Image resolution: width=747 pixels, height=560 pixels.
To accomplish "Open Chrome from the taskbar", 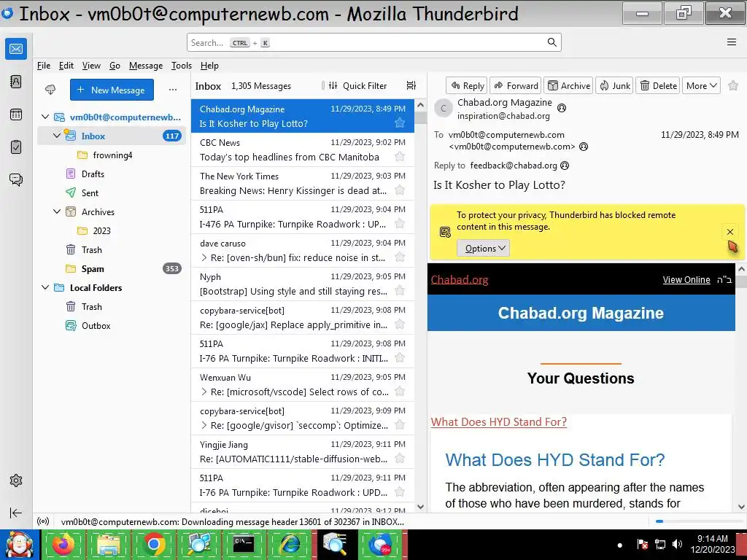I will 153,544.
